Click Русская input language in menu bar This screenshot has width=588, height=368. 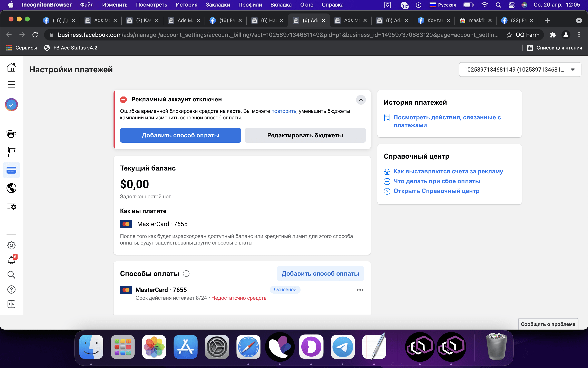tap(442, 5)
